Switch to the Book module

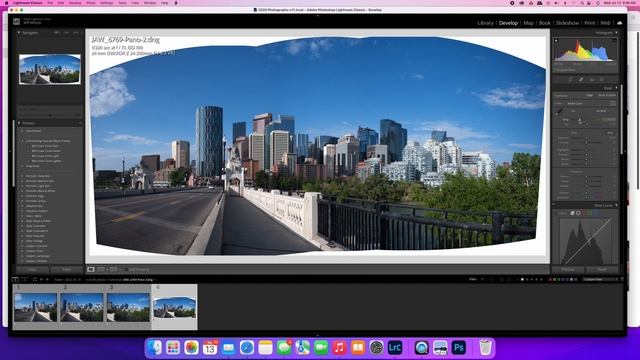(x=544, y=23)
